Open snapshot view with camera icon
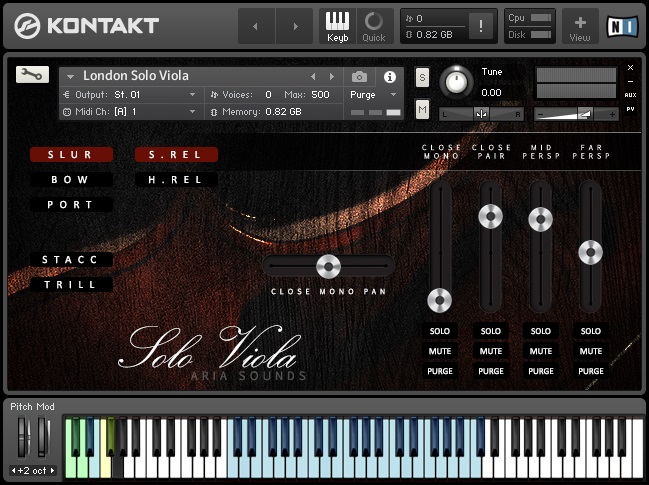Image resolution: width=649 pixels, height=485 pixels. pyautogui.click(x=359, y=77)
